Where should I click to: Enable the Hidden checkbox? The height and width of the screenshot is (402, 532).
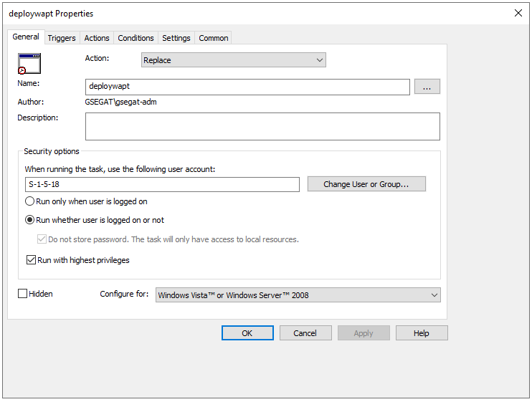click(x=23, y=294)
